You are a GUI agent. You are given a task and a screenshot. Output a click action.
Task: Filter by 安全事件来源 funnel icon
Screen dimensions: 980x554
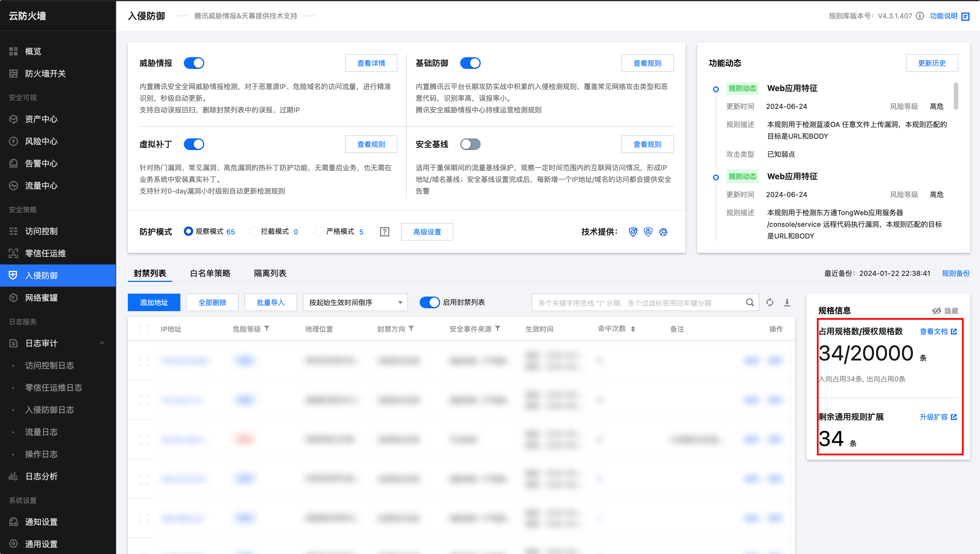click(x=498, y=328)
